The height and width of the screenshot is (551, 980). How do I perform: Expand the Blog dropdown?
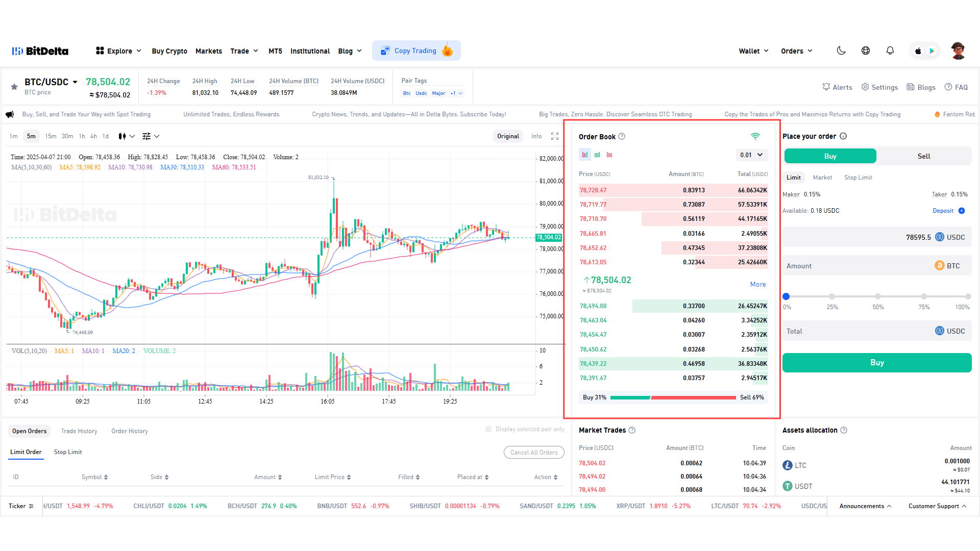350,51
